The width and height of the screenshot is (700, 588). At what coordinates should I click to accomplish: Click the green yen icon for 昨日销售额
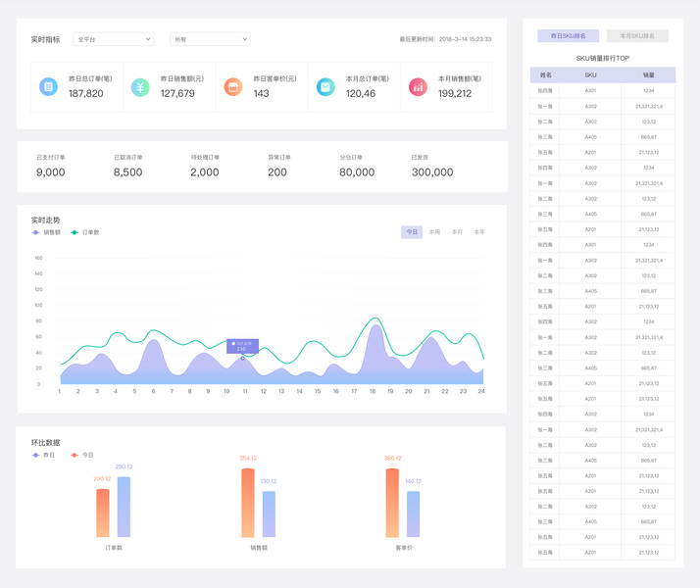140,87
